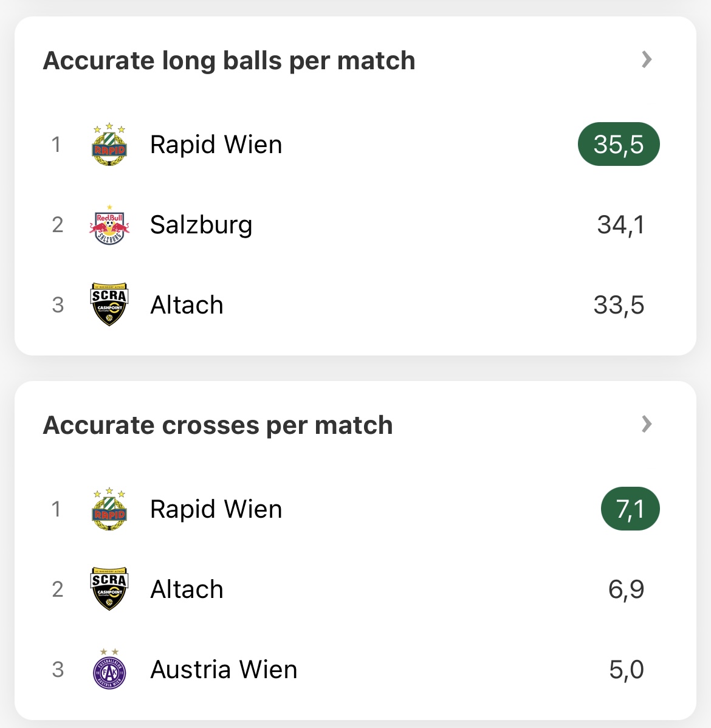The width and height of the screenshot is (711, 728).
Task: Select Altach name in long balls ranking
Action: click(187, 305)
